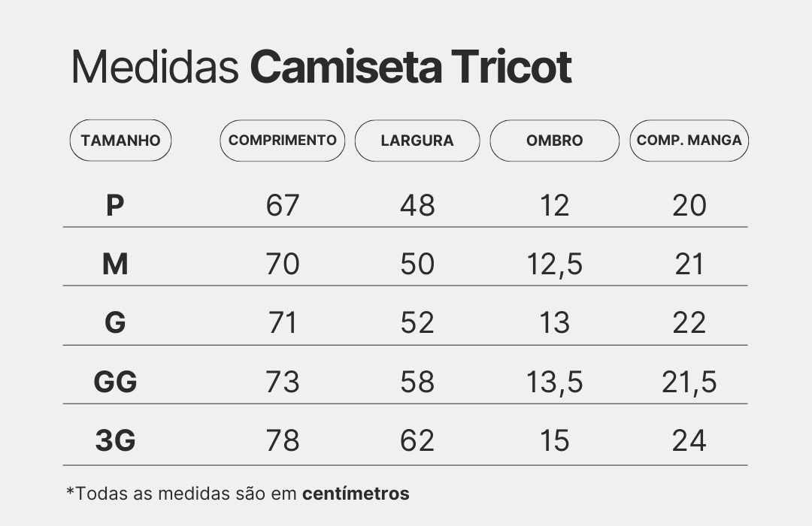This screenshot has height=526, width=812.
Task: Click the G size row label
Action: point(115,322)
